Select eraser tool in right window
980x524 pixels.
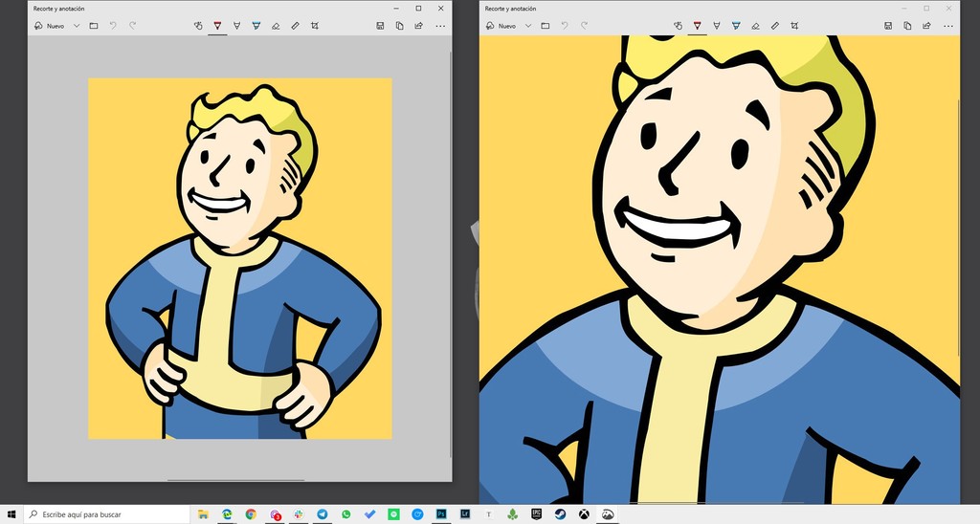click(x=756, y=26)
